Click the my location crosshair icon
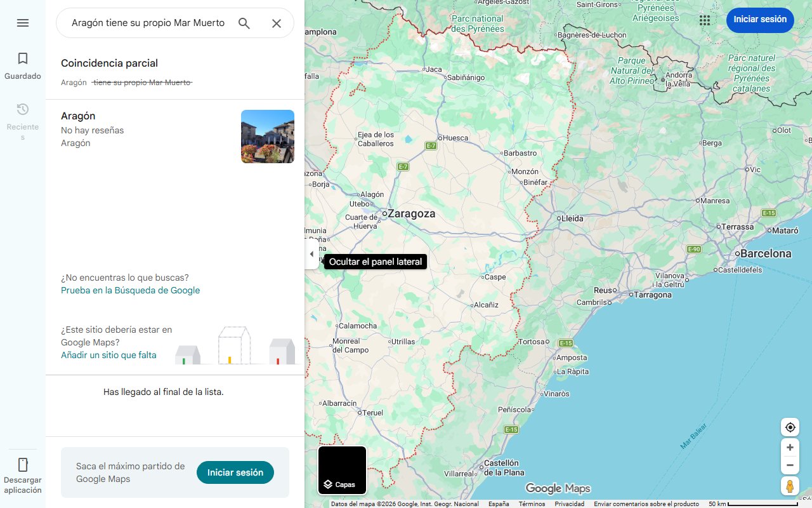Viewport: 812px width, 508px height. pyautogui.click(x=790, y=427)
